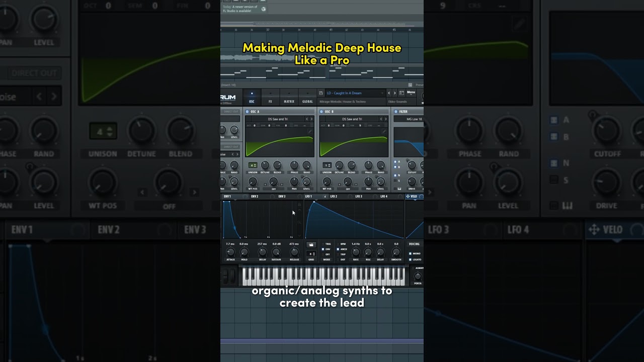
Task: Toggle the OSC A enable switch
Action: (x=247, y=112)
